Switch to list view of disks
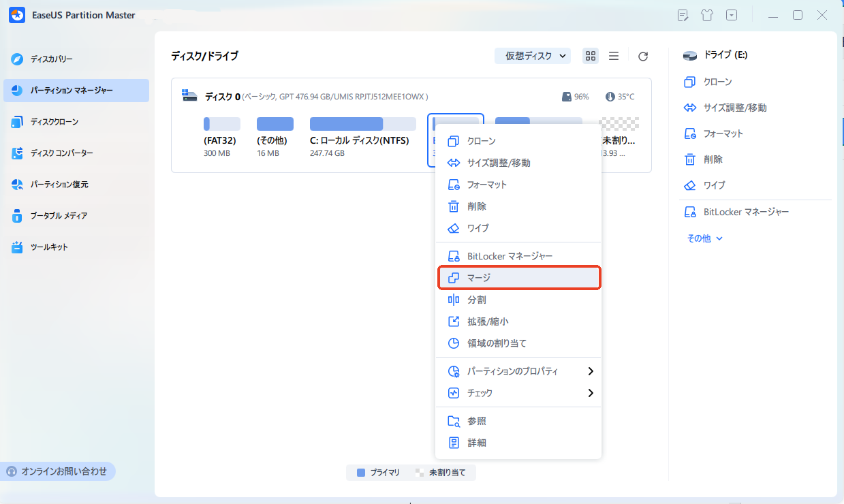The height and width of the screenshot is (504, 844). click(613, 56)
